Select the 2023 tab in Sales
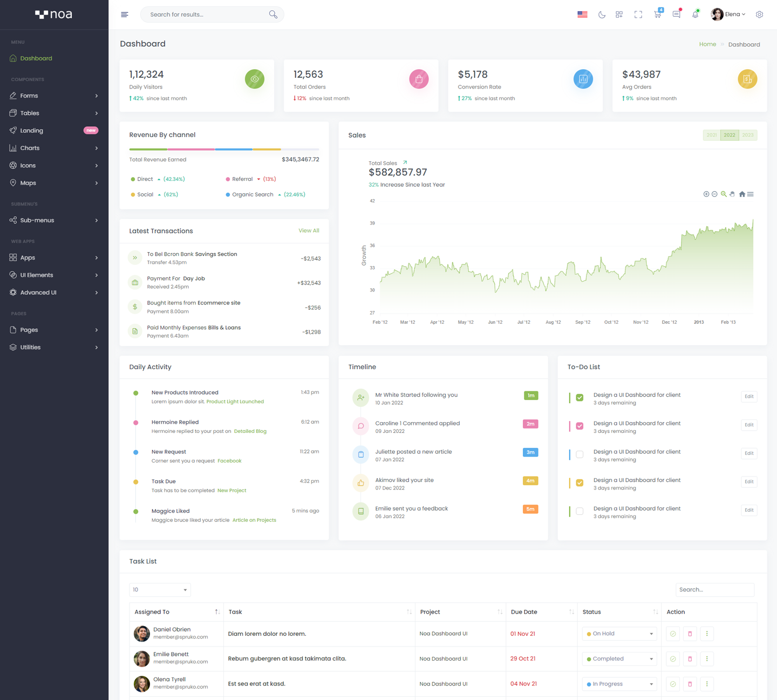Viewport: 777px width, 700px height. (x=748, y=135)
